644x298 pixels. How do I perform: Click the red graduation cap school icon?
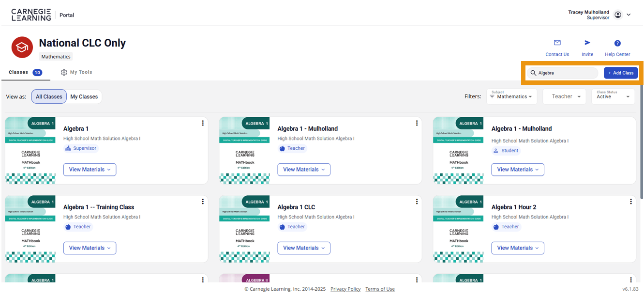click(x=22, y=47)
